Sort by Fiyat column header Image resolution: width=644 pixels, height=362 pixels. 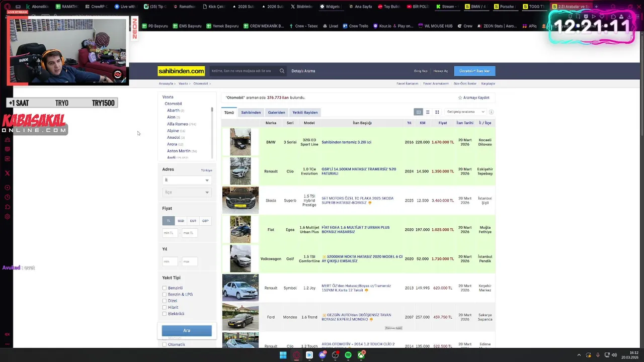point(442,123)
